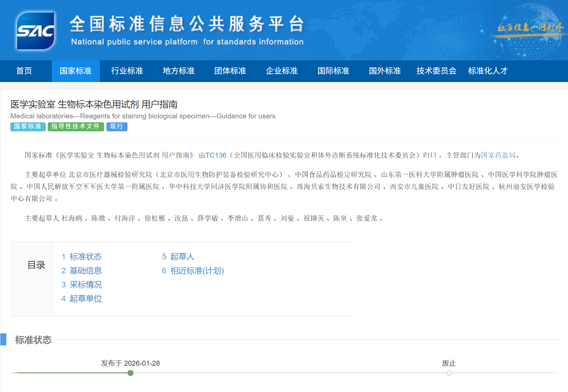Open 国际标准 from the navigation bar

coord(333,71)
